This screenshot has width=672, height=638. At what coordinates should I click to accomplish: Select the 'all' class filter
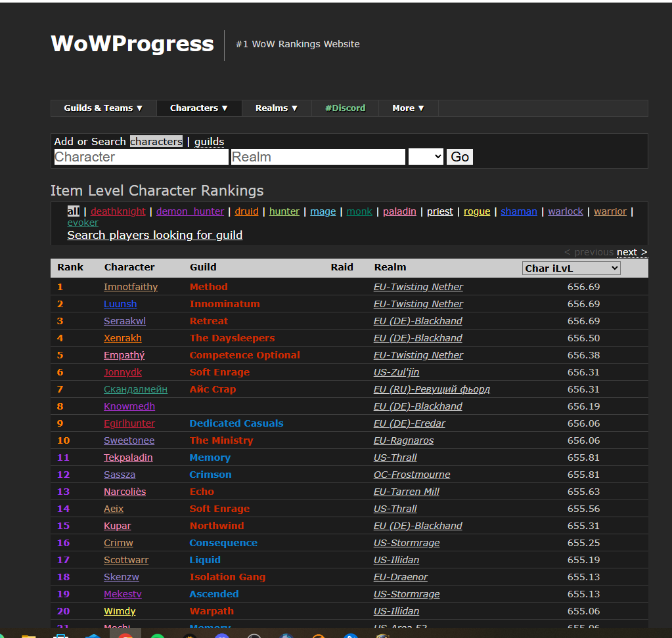click(x=74, y=211)
